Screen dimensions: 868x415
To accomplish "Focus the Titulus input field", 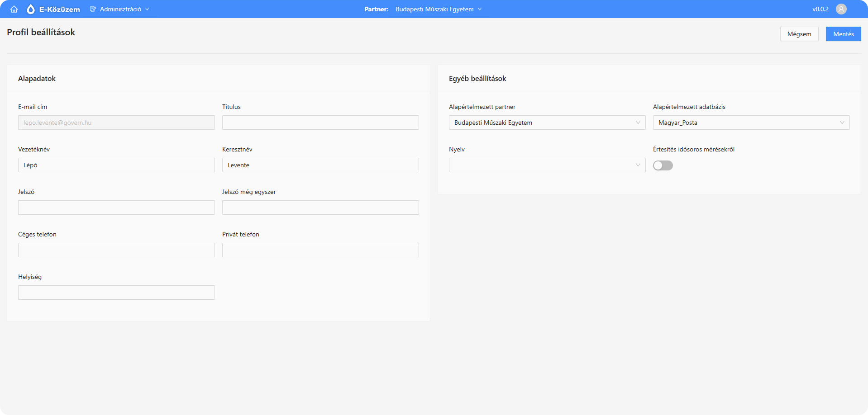I will (320, 123).
